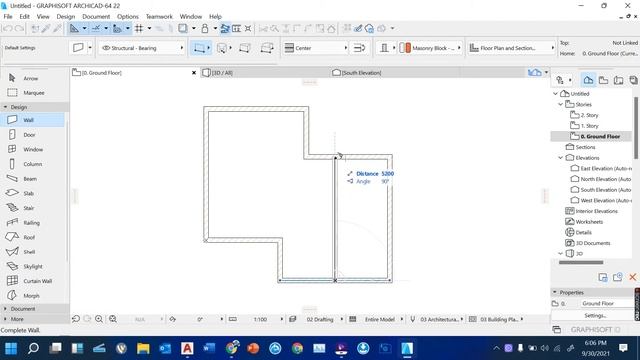The height and width of the screenshot is (360, 640).
Task: Click the wall default settings icon
Action: pyautogui.click(x=78, y=48)
